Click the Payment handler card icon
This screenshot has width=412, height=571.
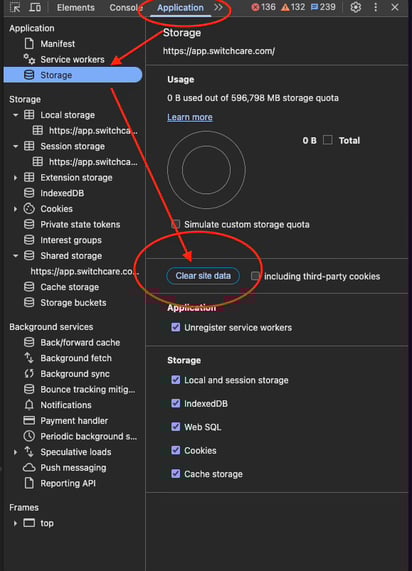29,421
